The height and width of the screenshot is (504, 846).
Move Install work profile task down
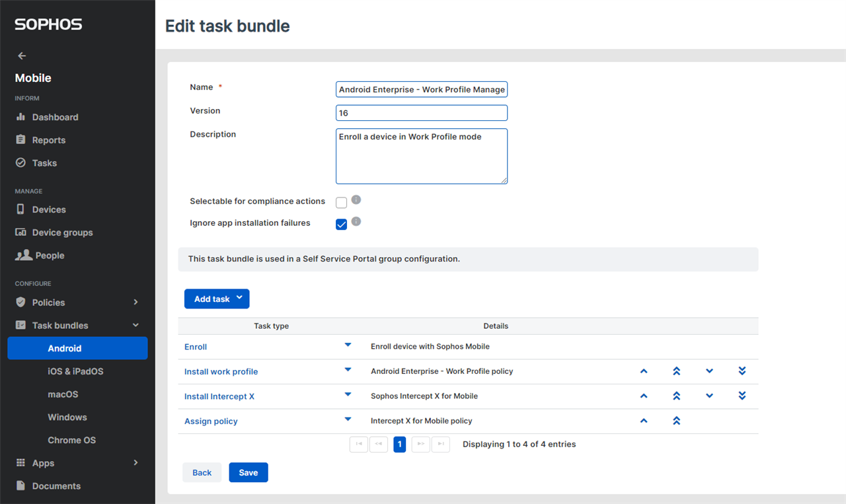pos(709,371)
